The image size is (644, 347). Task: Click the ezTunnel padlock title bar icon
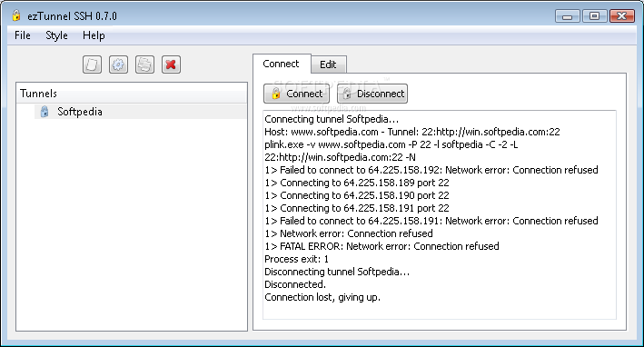(16, 15)
